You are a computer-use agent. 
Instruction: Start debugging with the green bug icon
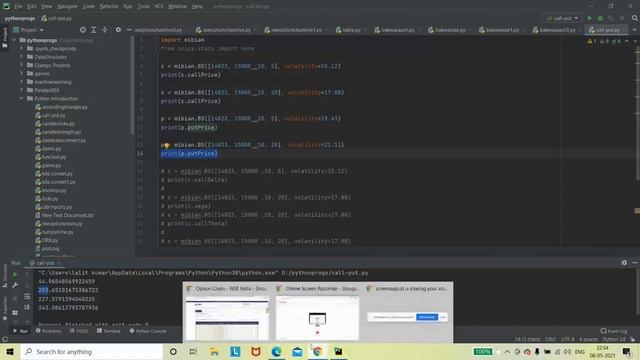600,18
